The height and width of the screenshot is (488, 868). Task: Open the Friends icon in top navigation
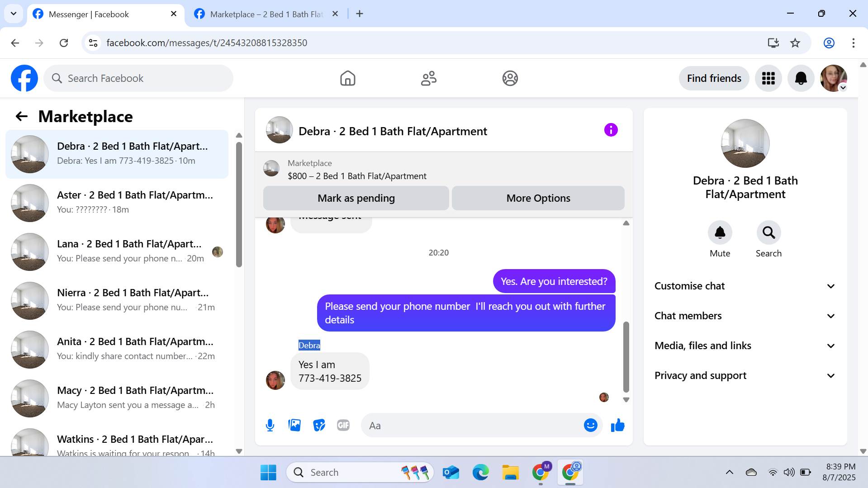[x=428, y=78]
